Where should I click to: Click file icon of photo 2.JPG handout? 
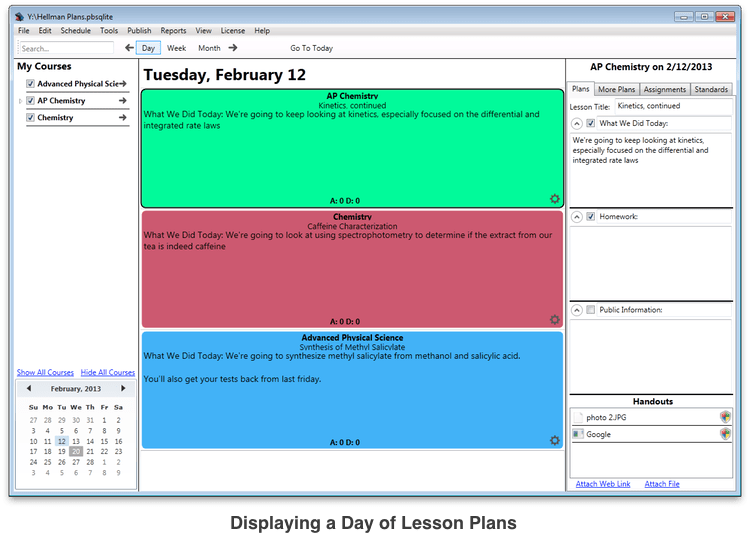click(578, 417)
